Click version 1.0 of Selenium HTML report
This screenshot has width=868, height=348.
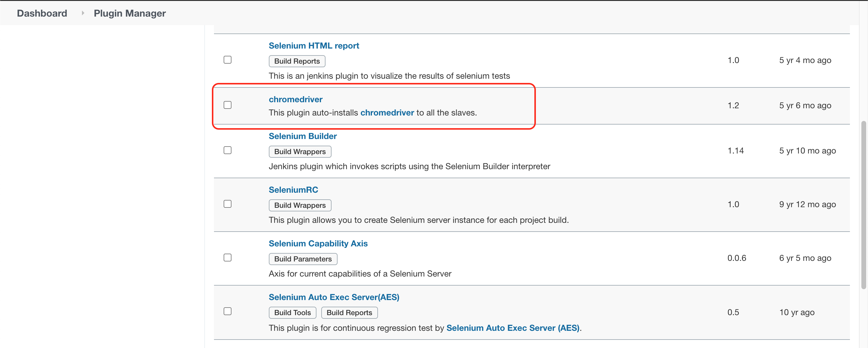[x=733, y=60]
